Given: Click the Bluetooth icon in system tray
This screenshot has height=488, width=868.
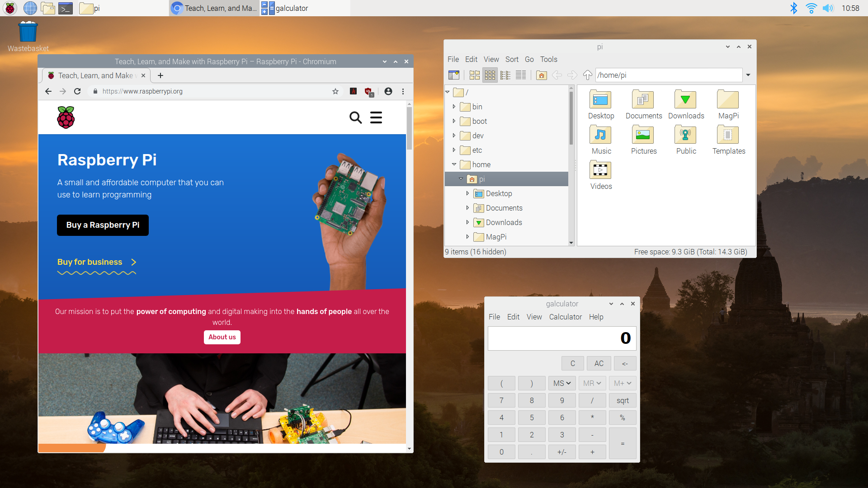Looking at the screenshot, I should pyautogui.click(x=793, y=8).
